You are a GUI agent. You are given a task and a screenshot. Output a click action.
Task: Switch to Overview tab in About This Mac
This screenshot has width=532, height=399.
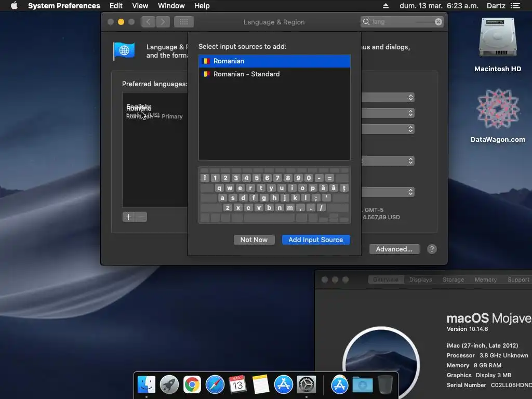386,280
